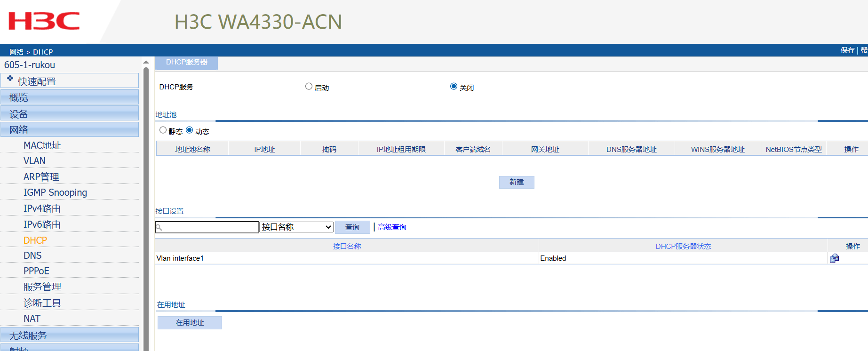Click the DNS服务器地址 column header
Image resolution: width=868 pixels, height=351 pixels.
[631, 149]
